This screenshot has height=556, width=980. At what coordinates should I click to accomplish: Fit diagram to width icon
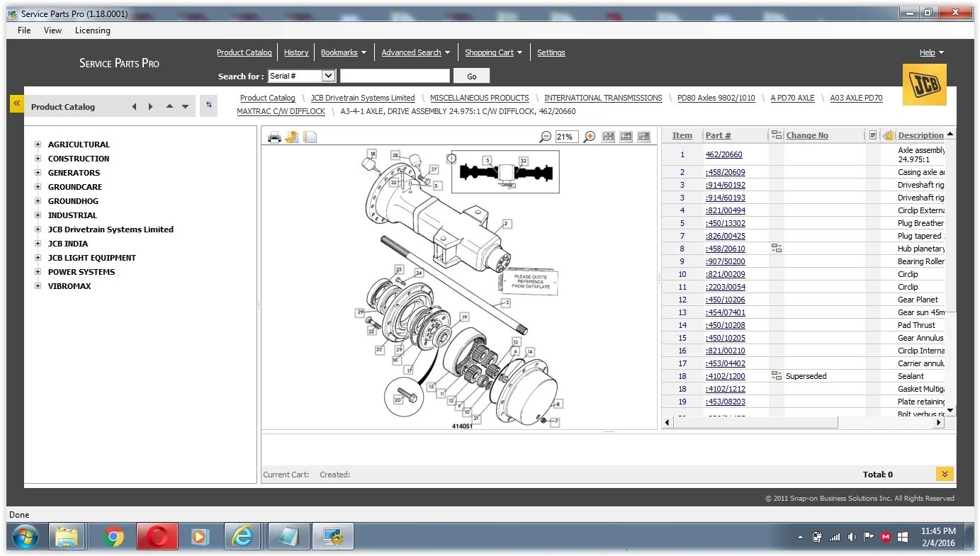point(626,137)
